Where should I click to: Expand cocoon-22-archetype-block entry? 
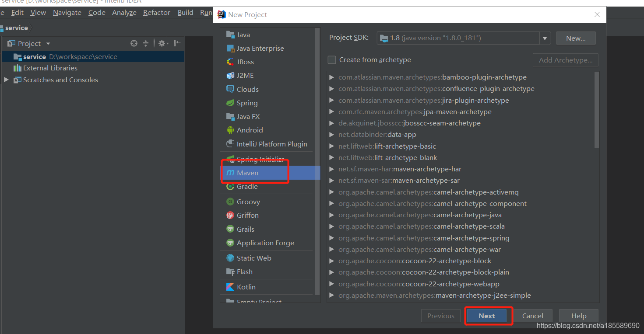[332, 261]
